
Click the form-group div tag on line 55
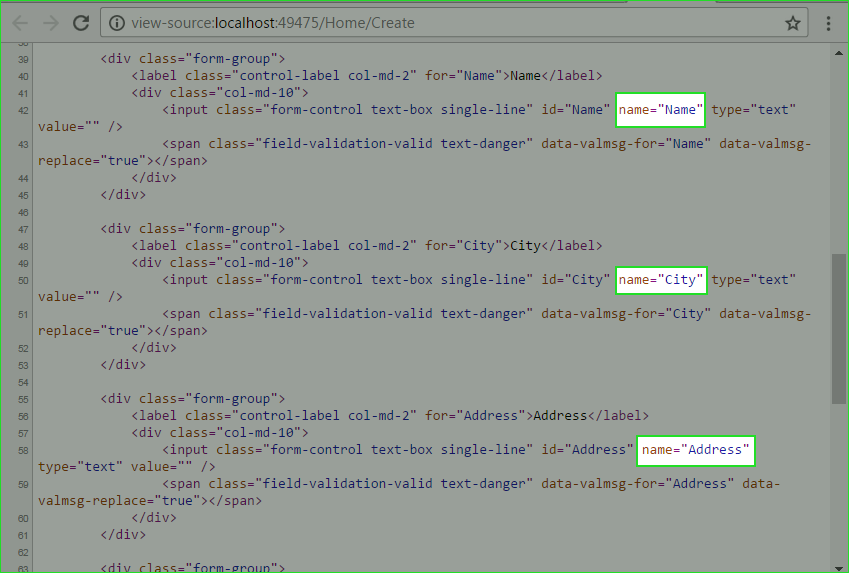[x=193, y=399]
